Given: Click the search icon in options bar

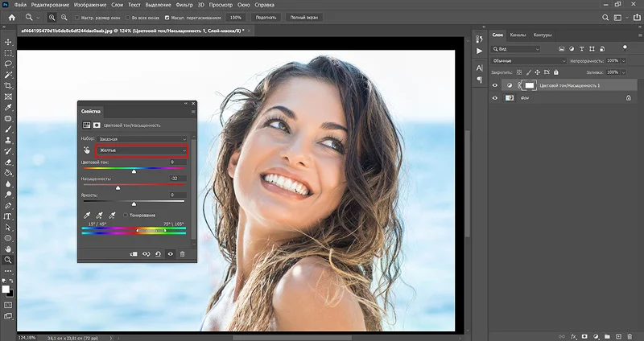Looking at the screenshot, I should point(605,18).
